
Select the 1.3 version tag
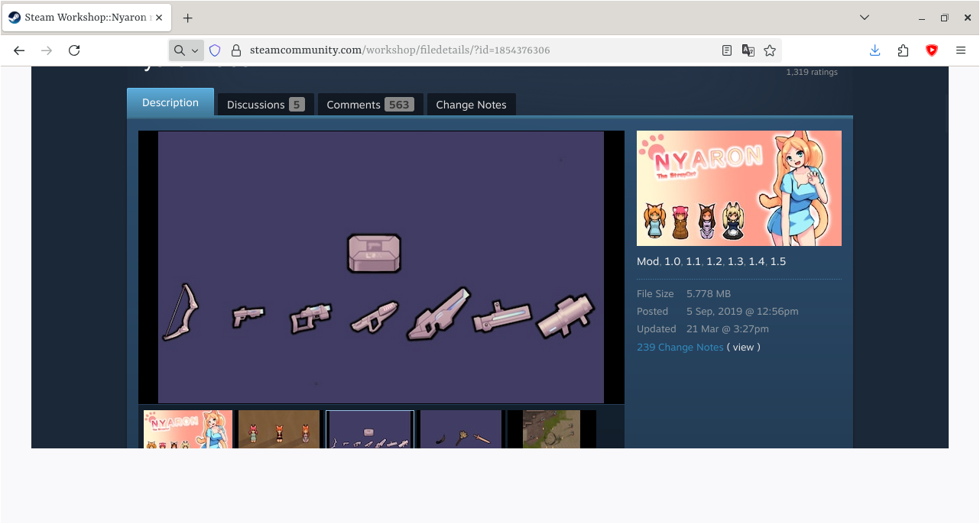point(735,261)
